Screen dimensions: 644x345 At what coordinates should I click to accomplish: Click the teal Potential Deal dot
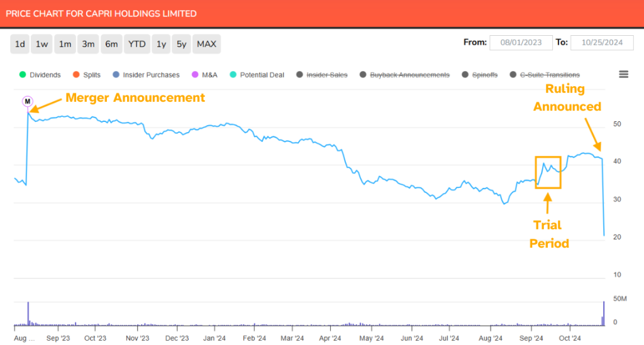[x=233, y=75]
